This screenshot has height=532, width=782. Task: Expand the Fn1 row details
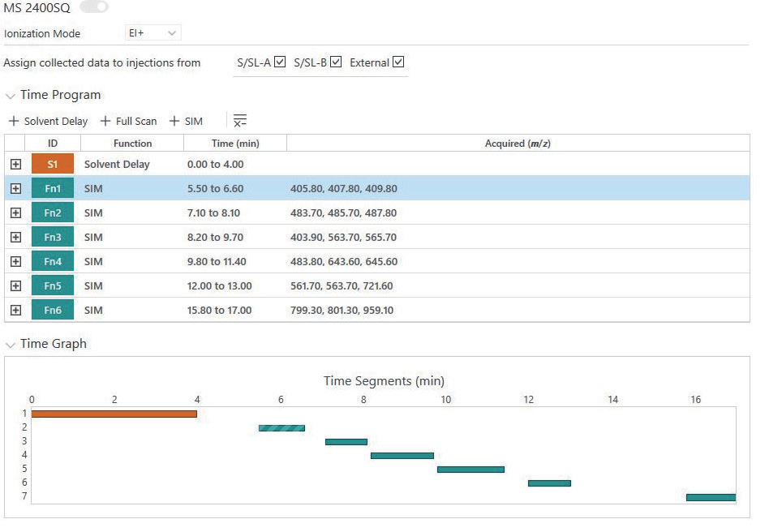click(15, 188)
